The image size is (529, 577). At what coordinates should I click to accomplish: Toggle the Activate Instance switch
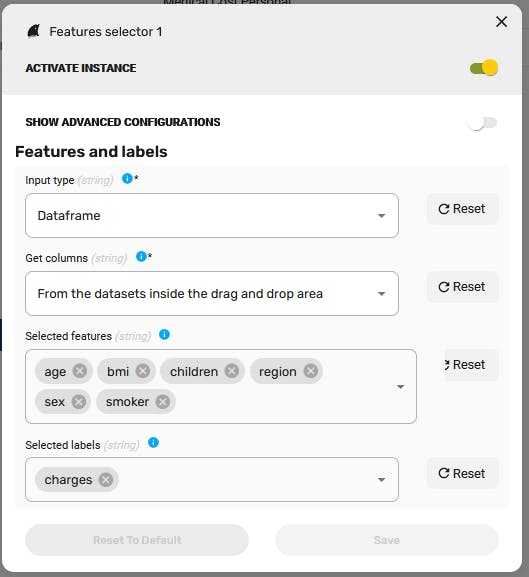[x=484, y=68]
